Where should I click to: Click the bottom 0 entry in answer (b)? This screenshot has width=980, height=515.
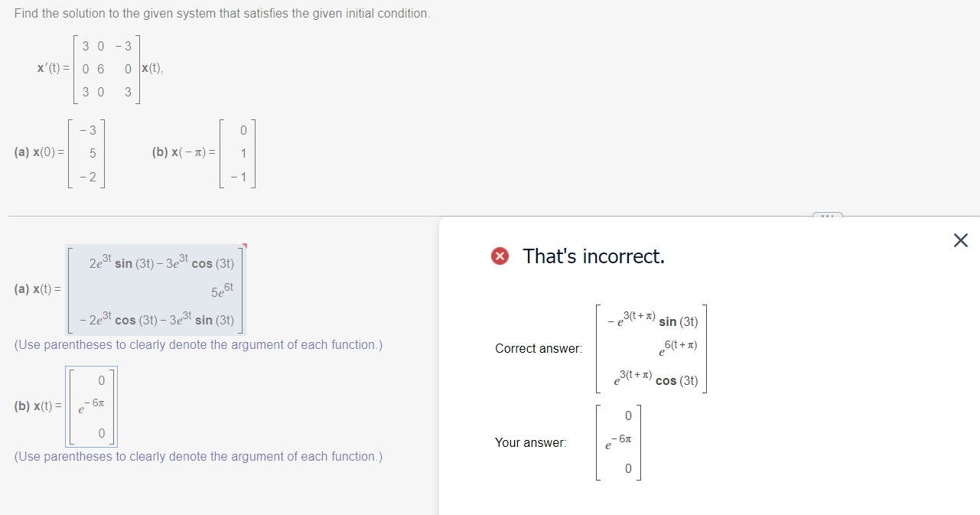(x=101, y=434)
